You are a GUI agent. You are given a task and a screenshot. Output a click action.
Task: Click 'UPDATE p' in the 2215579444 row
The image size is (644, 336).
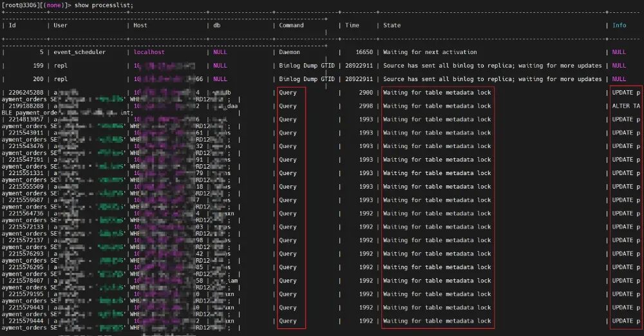click(626, 321)
